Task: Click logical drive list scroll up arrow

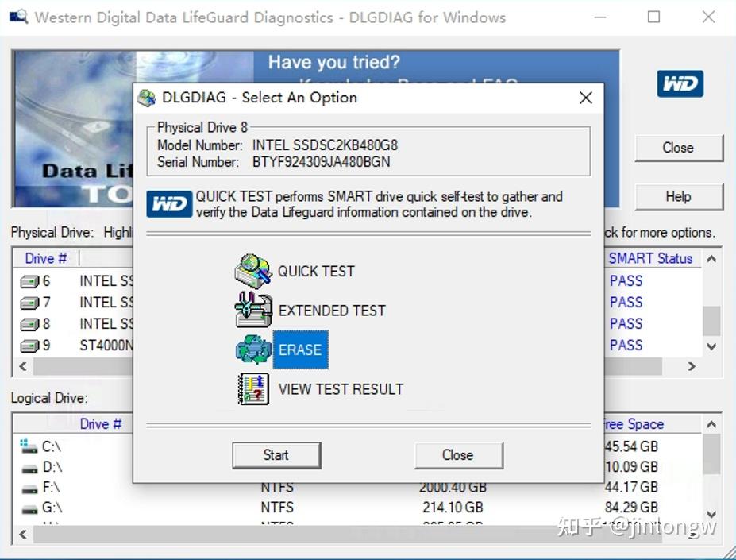Action: 711,425
